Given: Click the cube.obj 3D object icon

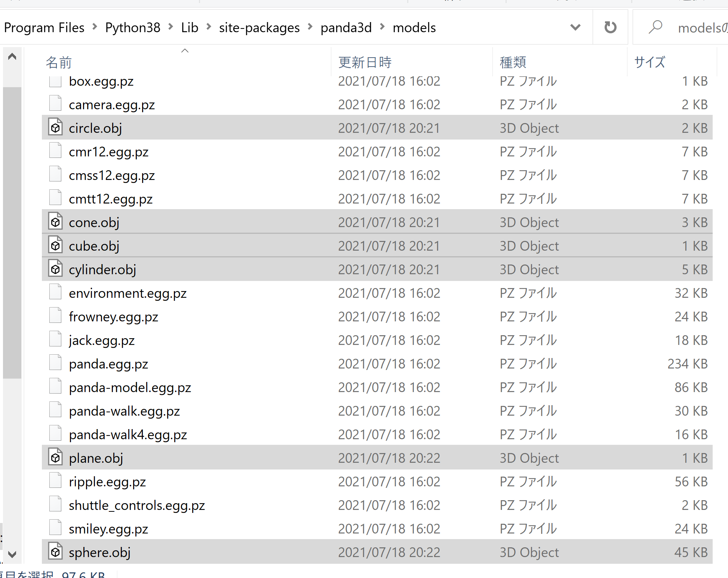Looking at the screenshot, I should [55, 245].
